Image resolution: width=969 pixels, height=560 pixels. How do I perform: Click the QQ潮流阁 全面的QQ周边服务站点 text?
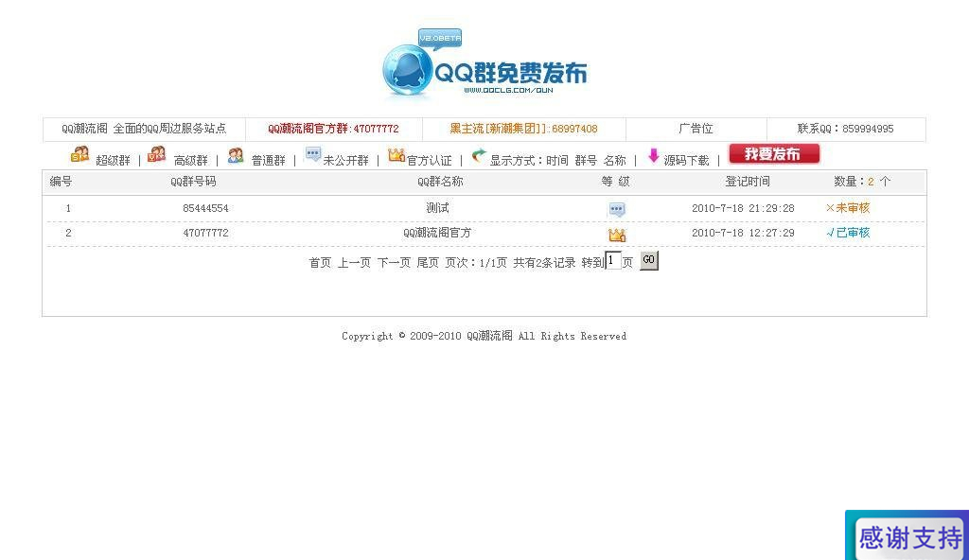point(144,129)
